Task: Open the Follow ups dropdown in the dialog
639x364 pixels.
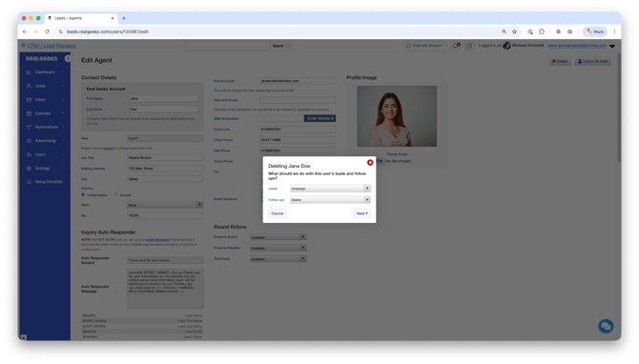Action: tap(330, 200)
